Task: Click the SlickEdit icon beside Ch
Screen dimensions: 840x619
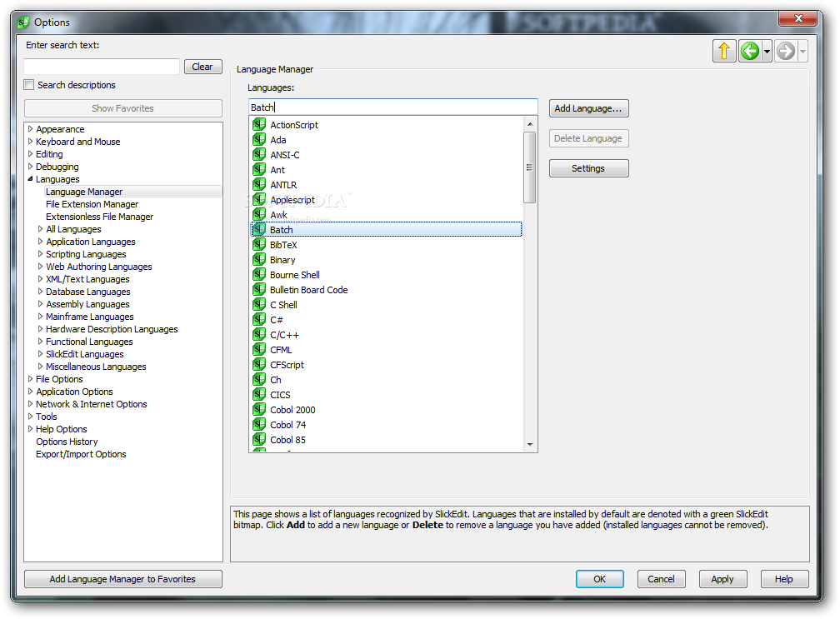Action: click(259, 379)
